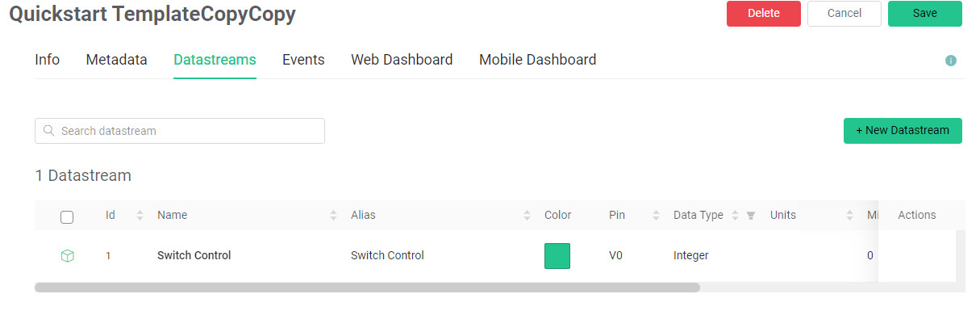Screen dimensions: 980x315
Task: Sort by the Units column arrows
Action: (x=849, y=215)
